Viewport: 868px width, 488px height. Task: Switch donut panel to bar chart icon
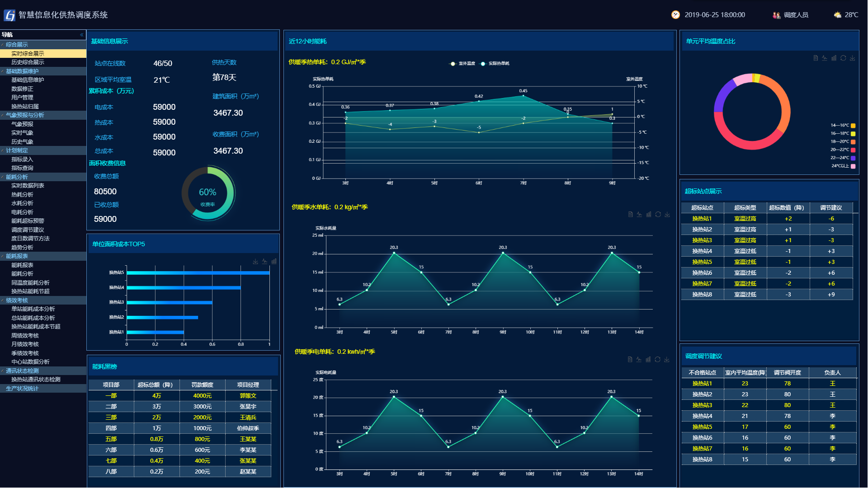[x=834, y=58]
